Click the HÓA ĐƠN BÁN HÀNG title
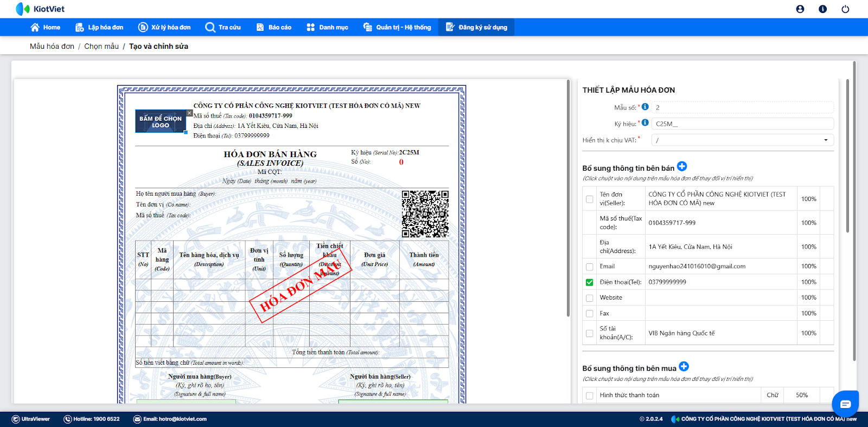The height and width of the screenshot is (427, 868). click(x=270, y=154)
